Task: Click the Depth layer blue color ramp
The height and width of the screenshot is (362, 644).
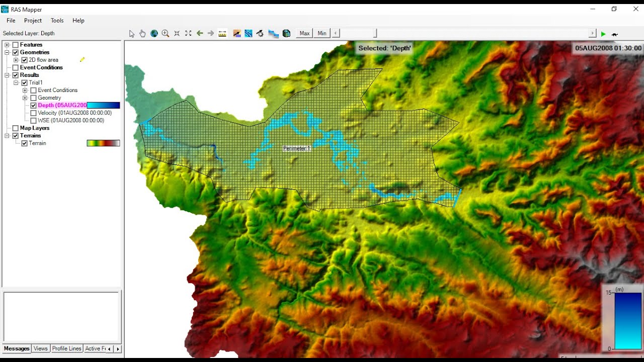Action: click(x=104, y=106)
